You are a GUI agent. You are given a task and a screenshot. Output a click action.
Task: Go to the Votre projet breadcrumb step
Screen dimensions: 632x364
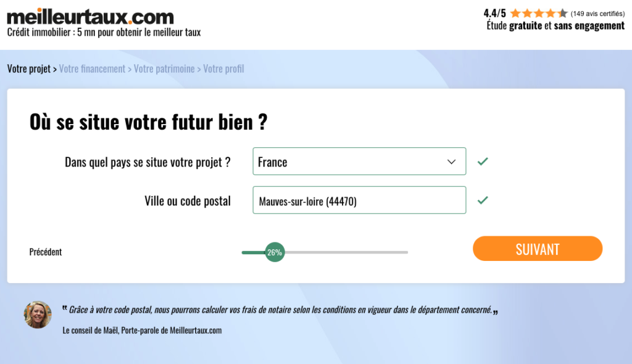pos(28,68)
